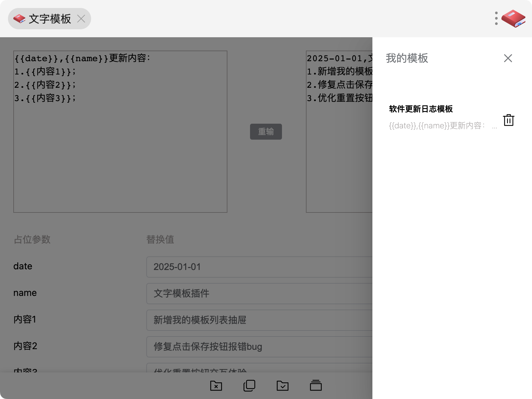Click the red book icon at top right
532x399 pixels.
coord(513,19)
